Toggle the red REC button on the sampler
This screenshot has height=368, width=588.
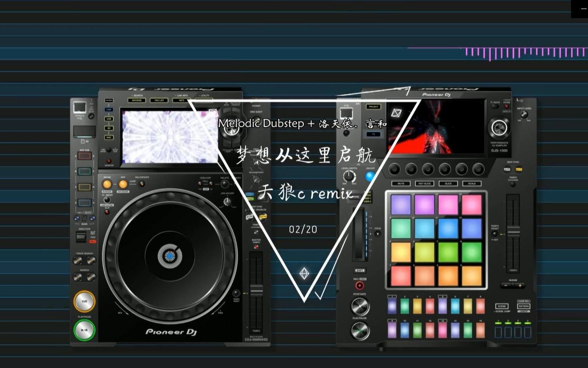pyautogui.click(x=359, y=285)
